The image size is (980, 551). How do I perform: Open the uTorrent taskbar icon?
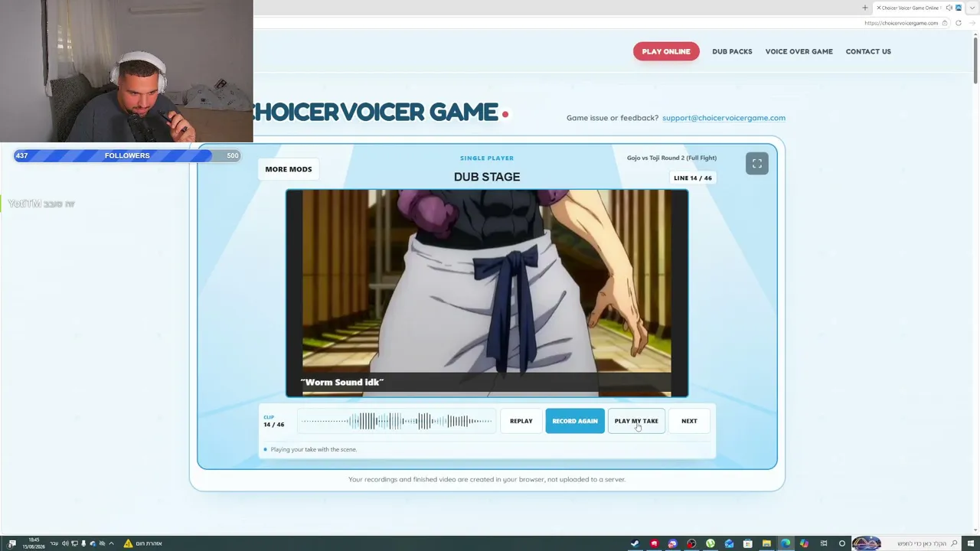coord(710,543)
